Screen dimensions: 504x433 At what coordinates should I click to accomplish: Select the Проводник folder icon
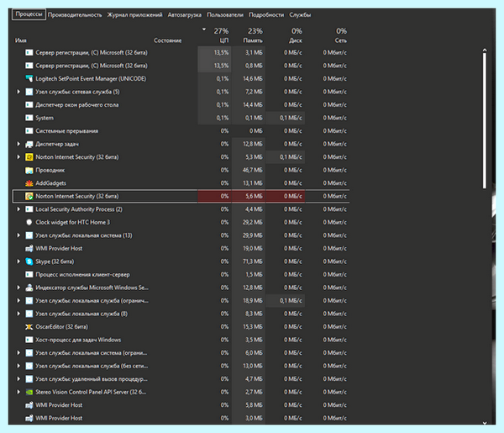[x=29, y=170]
